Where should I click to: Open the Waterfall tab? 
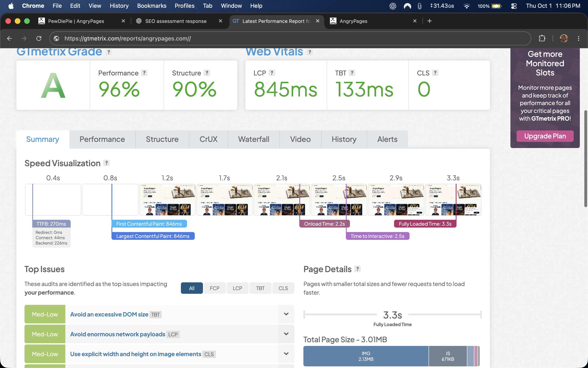click(x=254, y=139)
